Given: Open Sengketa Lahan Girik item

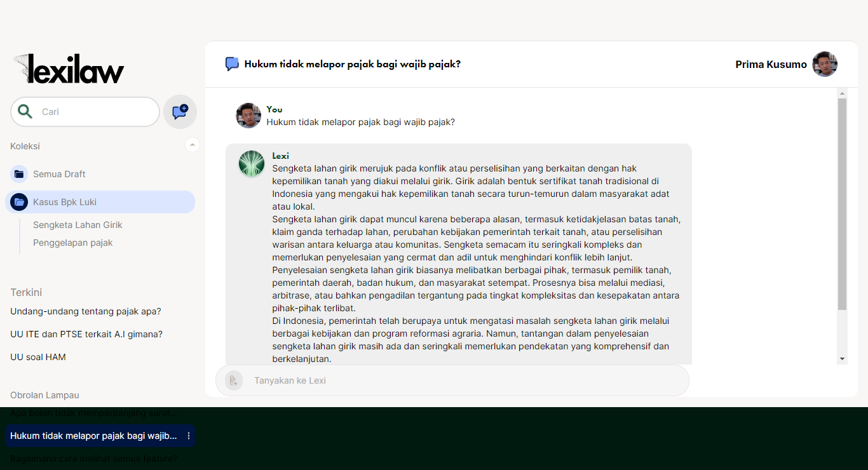Looking at the screenshot, I should pos(78,225).
